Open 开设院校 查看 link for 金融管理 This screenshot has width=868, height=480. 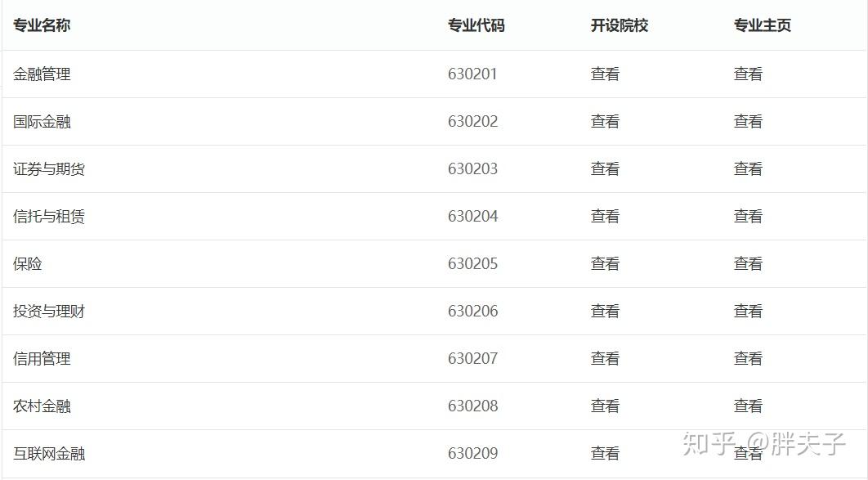[605, 74]
